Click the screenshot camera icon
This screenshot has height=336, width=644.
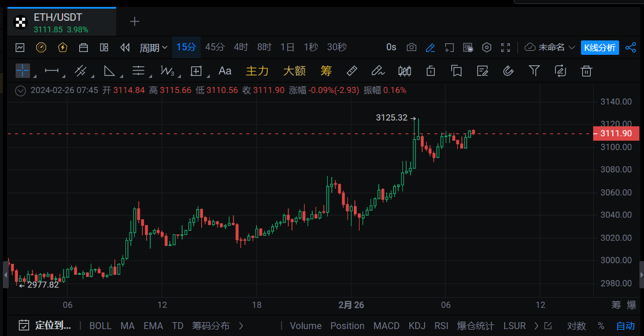412,47
